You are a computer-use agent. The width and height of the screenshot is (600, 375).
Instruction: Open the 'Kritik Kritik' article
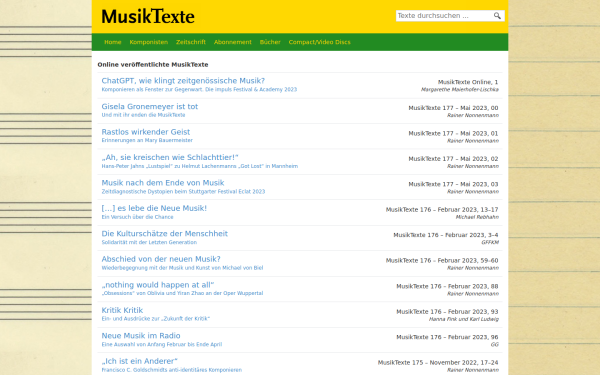point(122,310)
